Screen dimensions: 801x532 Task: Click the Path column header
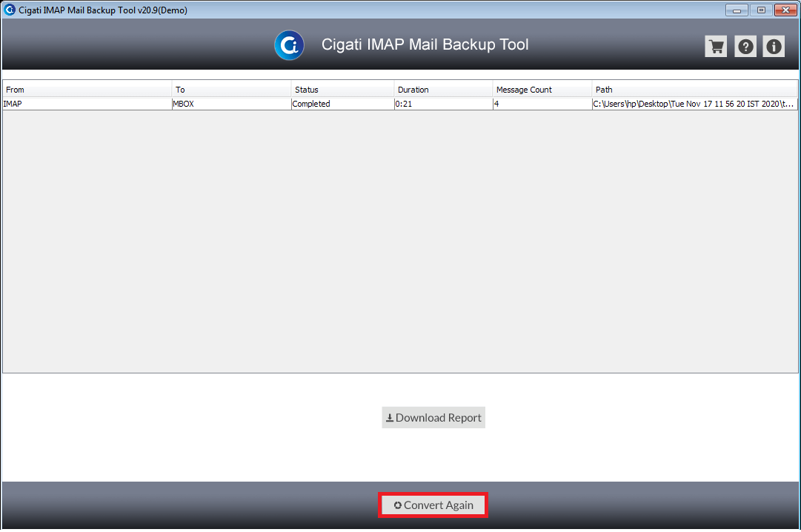point(695,90)
